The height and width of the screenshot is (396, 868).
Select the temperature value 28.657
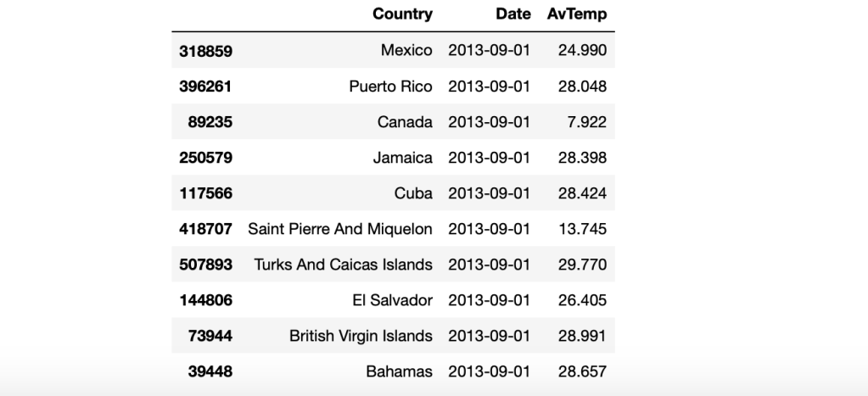[x=582, y=371]
